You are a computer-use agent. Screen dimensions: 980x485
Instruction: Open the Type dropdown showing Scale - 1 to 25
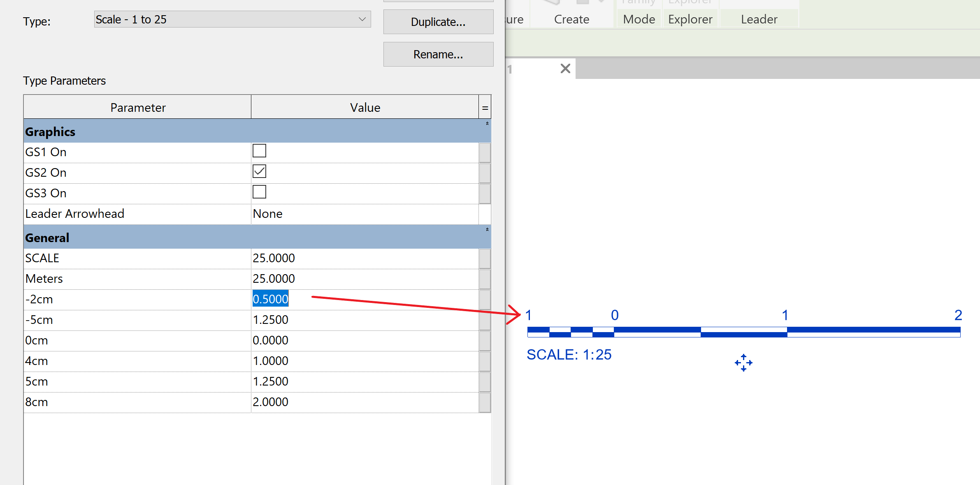[362, 19]
